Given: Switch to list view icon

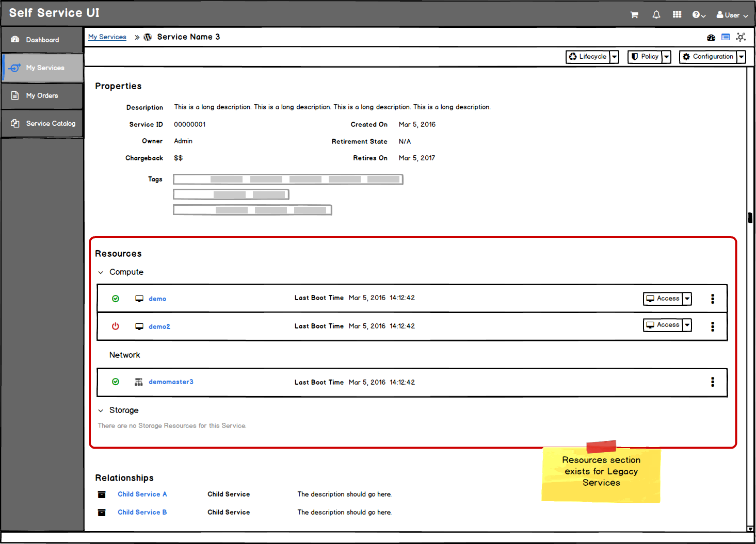Looking at the screenshot, I should (x=726, y=37).
